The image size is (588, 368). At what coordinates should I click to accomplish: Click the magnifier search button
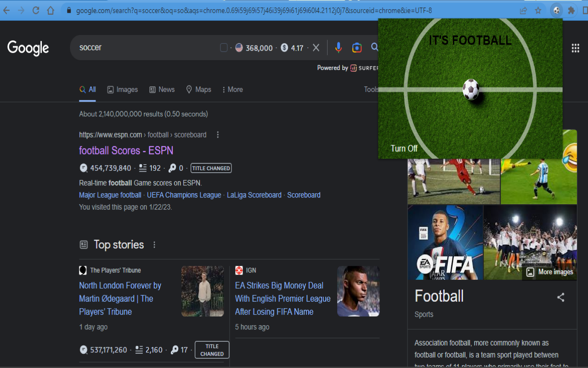374,47
